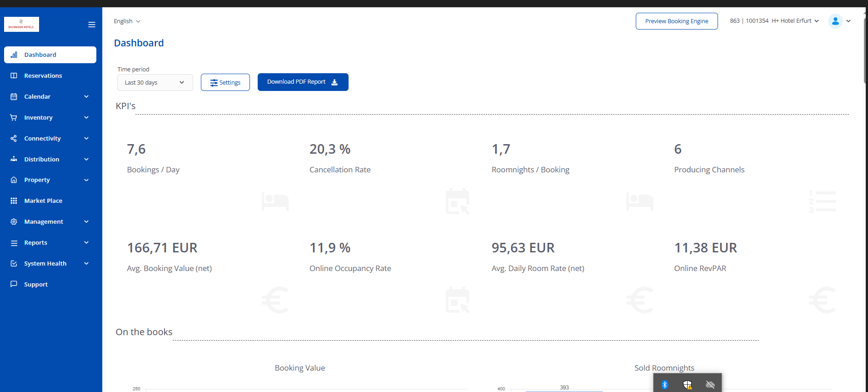Click the Sold Roomnights chart title
This screenshot has height=392, width=868.
664,368
